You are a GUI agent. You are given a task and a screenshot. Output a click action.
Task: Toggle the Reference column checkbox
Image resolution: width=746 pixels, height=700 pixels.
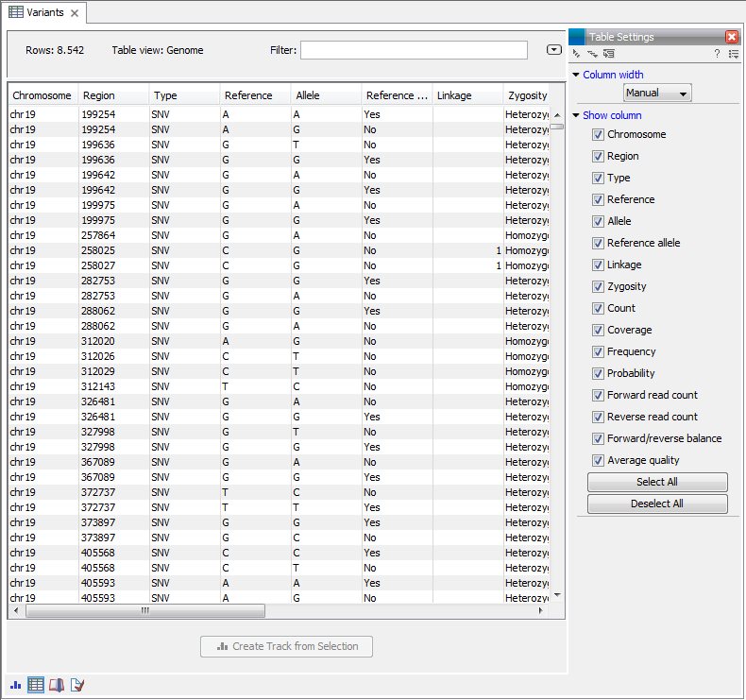tap(598, 200)
